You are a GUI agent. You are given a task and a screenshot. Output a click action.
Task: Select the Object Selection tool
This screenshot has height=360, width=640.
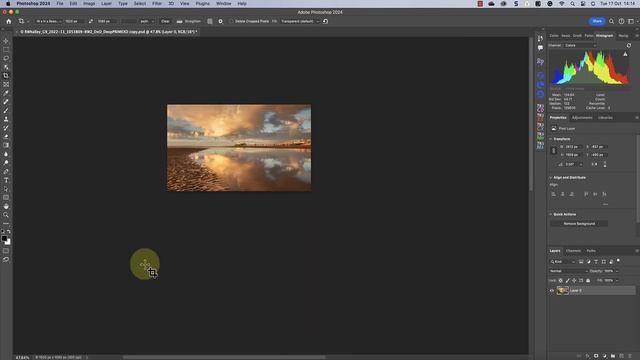[x=6, y=67]
